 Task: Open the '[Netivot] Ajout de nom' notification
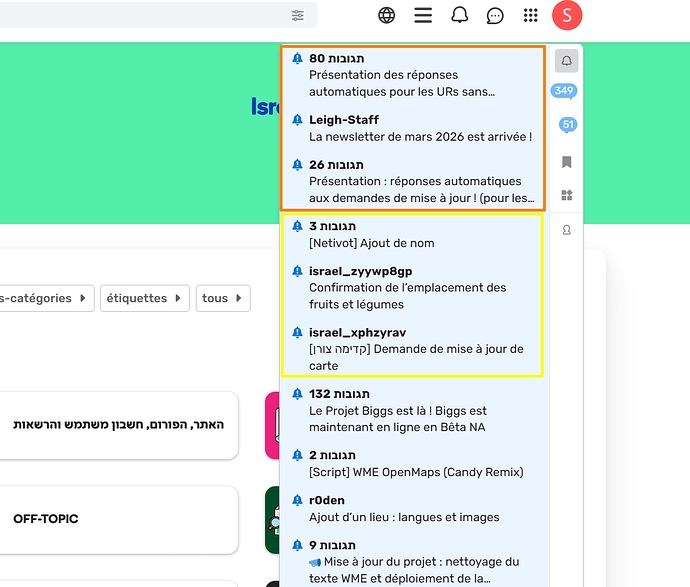coord(414,235)
